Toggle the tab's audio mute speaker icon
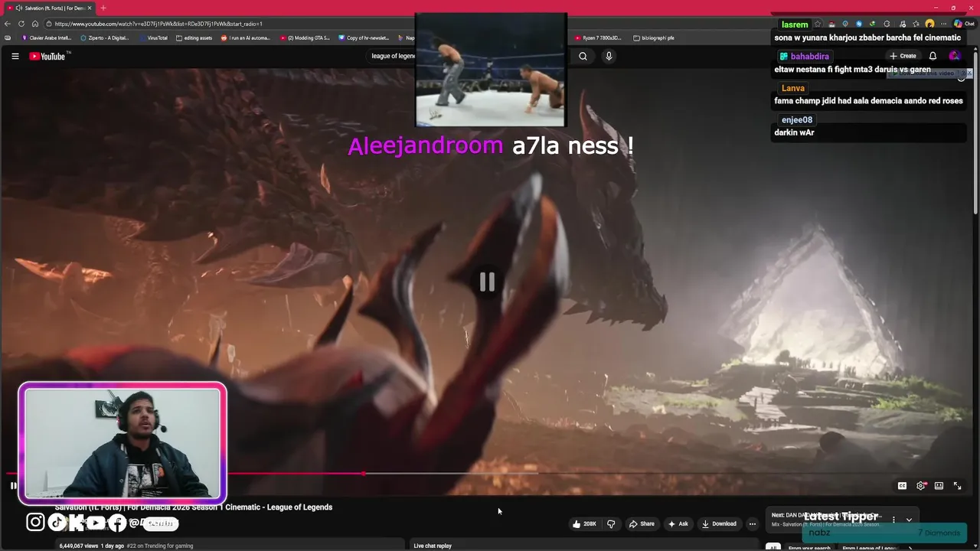Screen dimensions: 980x551 click(x=18, y=8)
